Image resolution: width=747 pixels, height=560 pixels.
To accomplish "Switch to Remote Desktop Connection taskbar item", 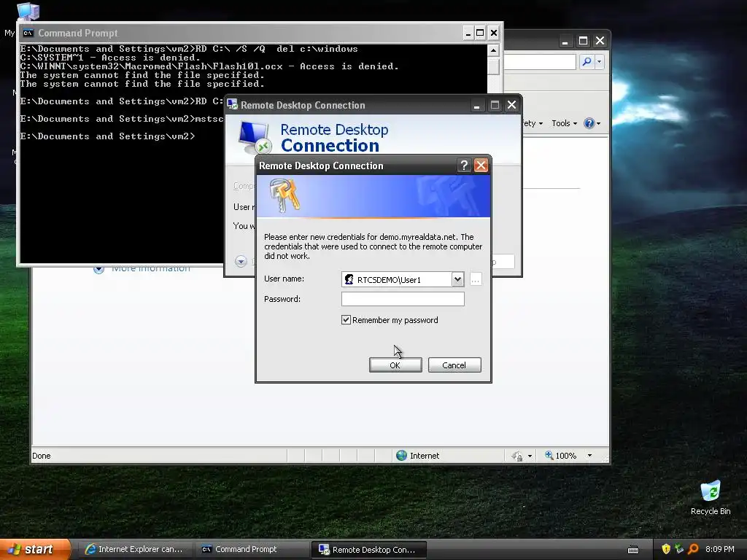I will [x=368, y=550].
